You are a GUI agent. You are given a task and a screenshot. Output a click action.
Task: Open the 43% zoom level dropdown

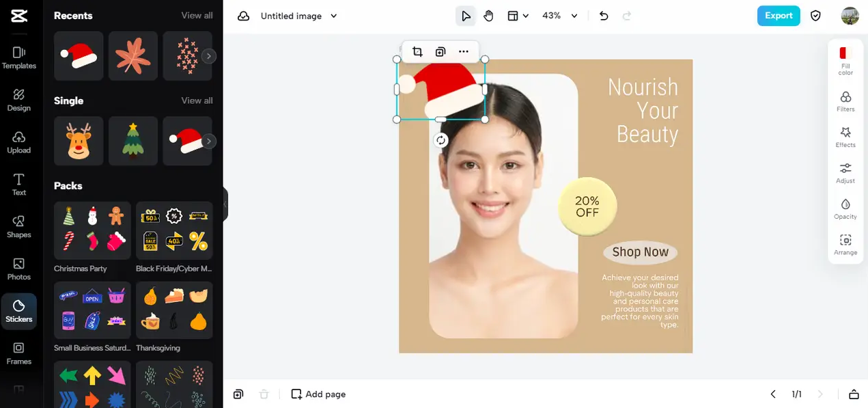coord(559,16)
